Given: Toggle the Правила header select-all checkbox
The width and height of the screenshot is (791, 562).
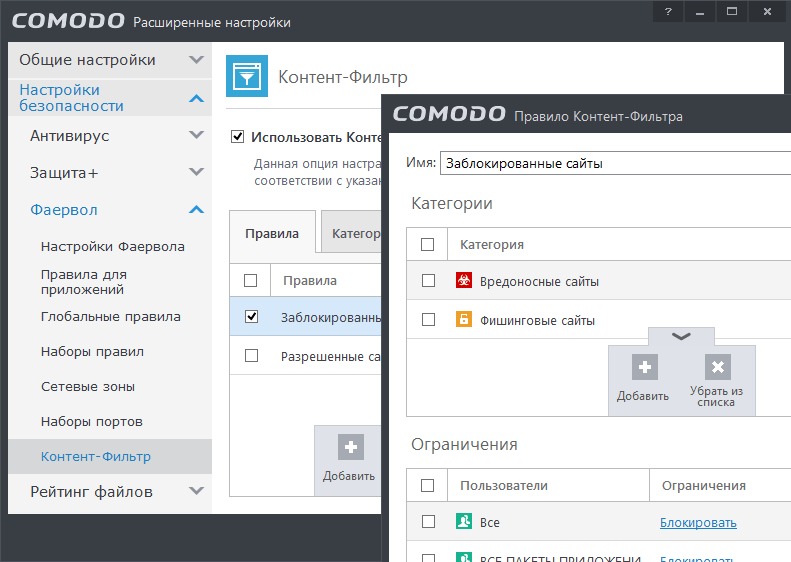Looking at the screenshot, I should coord(251,280).
